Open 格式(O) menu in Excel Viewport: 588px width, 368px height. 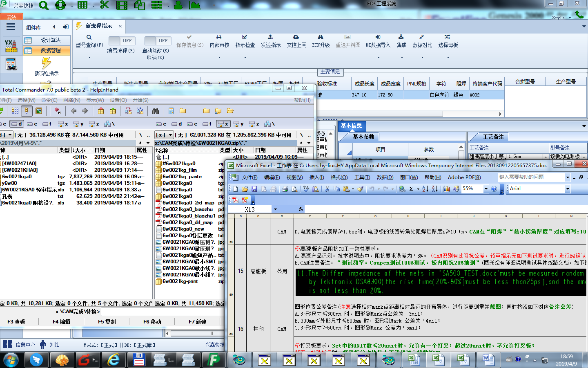pos(339,177)
